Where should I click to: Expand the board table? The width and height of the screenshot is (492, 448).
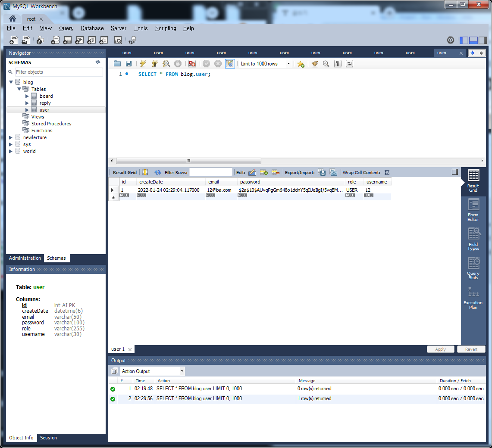pyautogui.click(x=27, y=96)
